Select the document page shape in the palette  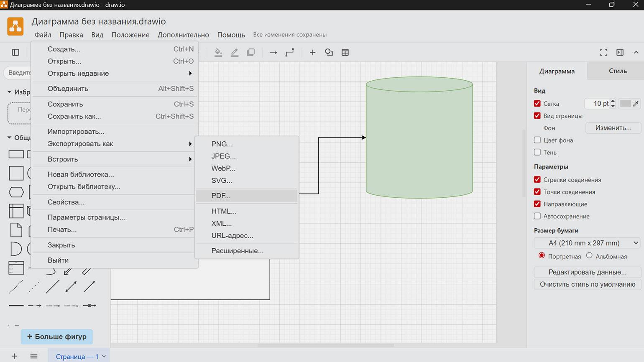(x=16, y=230)
